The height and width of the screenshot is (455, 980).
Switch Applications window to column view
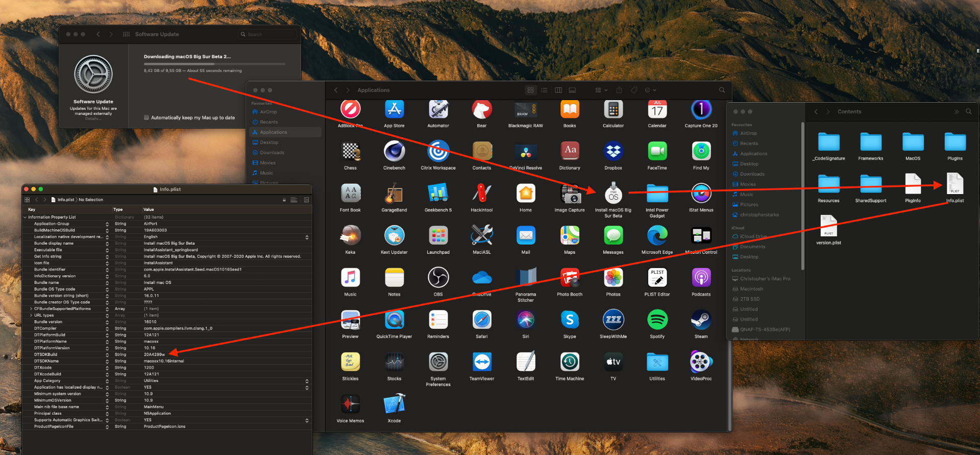(x=558, y=90)
